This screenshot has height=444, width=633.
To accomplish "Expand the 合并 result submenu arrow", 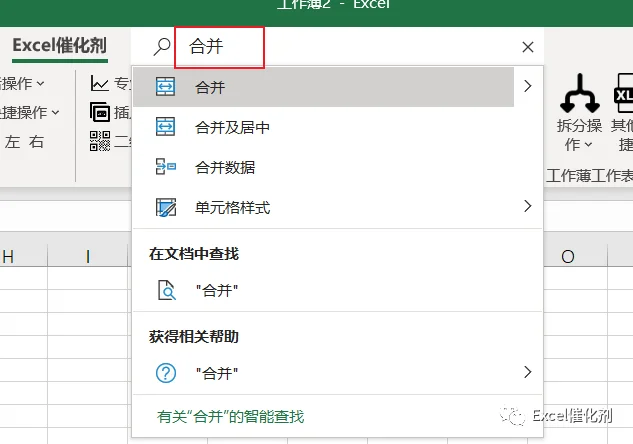I will (x=527, y=86).
